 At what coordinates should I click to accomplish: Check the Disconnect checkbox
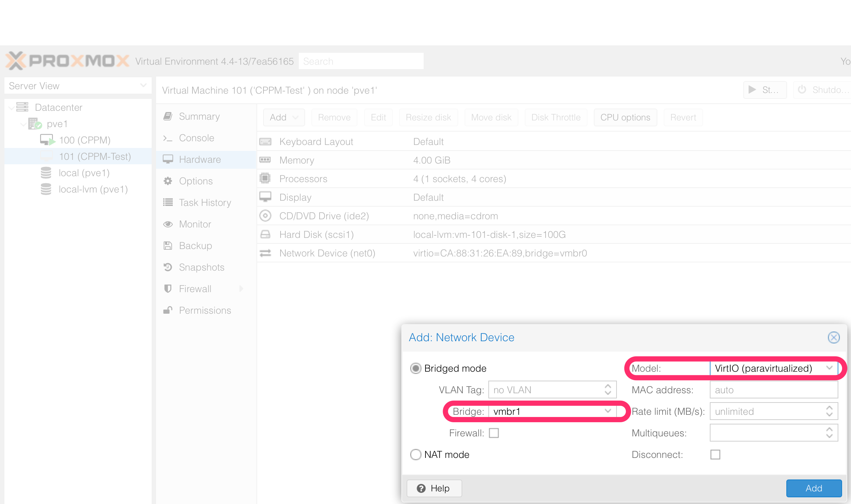[x=715, y=455]
